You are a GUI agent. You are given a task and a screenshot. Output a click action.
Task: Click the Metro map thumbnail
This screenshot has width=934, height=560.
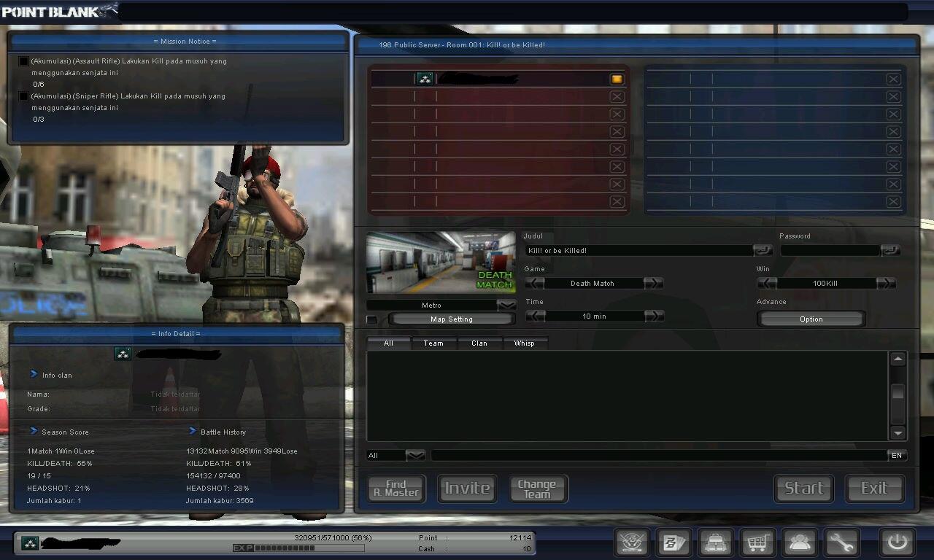click(x=441, y=262)
